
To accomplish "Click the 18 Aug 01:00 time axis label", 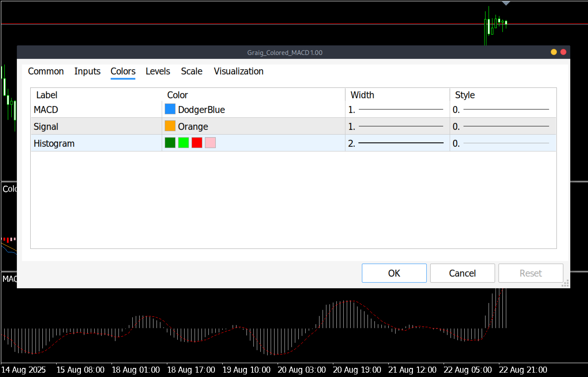I will pyautogui.click(x=136, y=370).
